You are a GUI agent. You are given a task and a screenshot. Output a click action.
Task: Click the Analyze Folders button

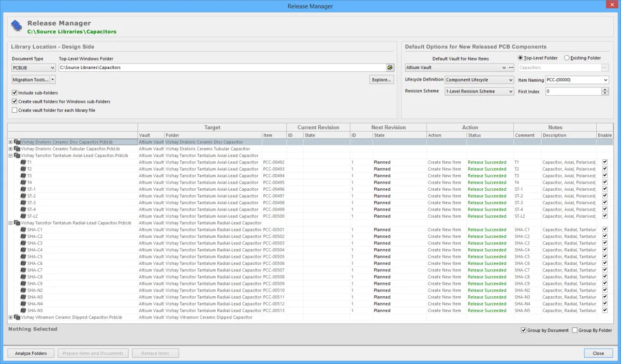(x=31, y=353)
